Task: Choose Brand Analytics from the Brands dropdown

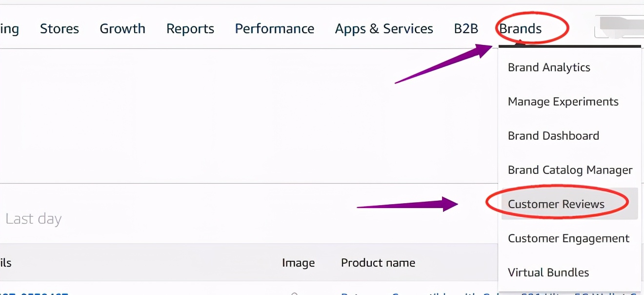Action: coord(549,67)
